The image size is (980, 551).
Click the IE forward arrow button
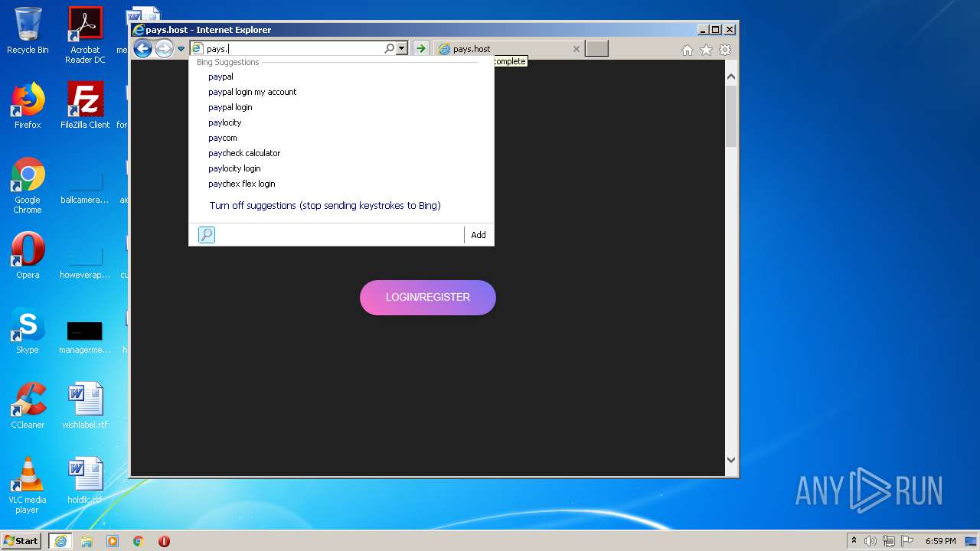point(164,49)
